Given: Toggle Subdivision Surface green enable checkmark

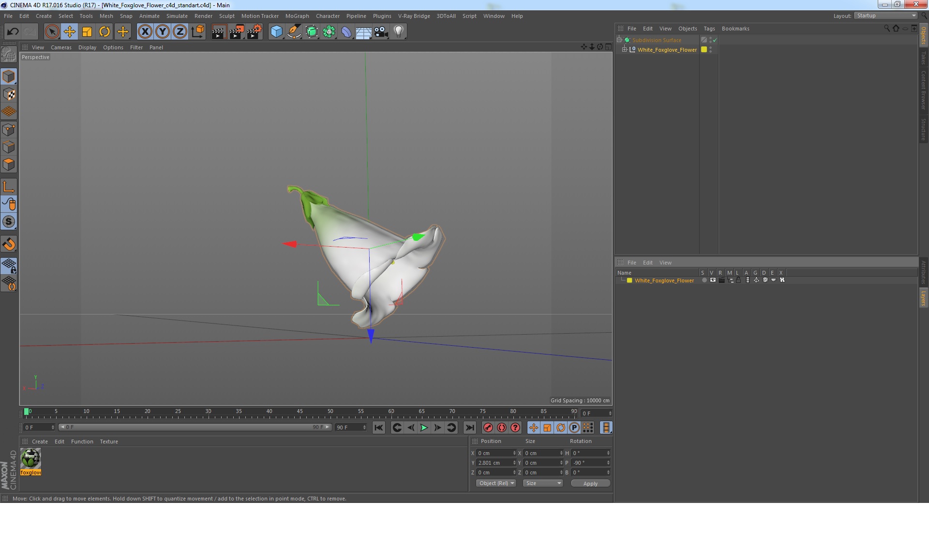Looking at the screenshot, I should (715, 40).
